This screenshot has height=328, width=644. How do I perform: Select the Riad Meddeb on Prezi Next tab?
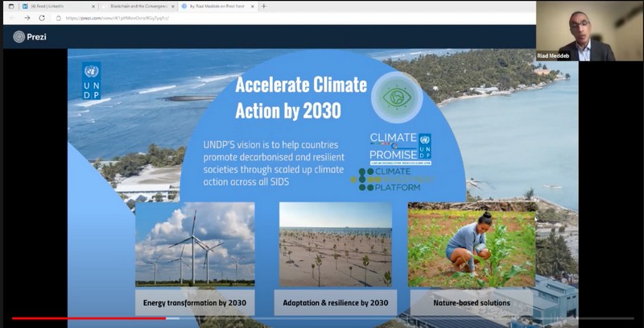(x=217, y=6)
